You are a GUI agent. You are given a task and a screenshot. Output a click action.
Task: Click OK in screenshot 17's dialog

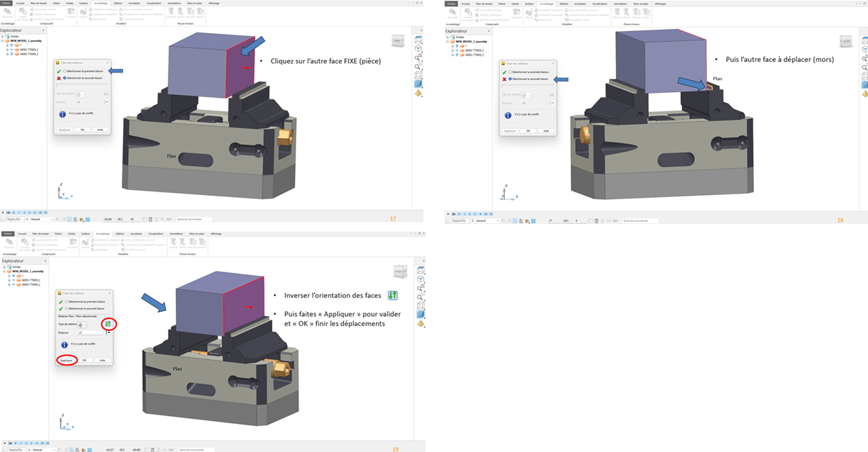click(x=82, y=130)
